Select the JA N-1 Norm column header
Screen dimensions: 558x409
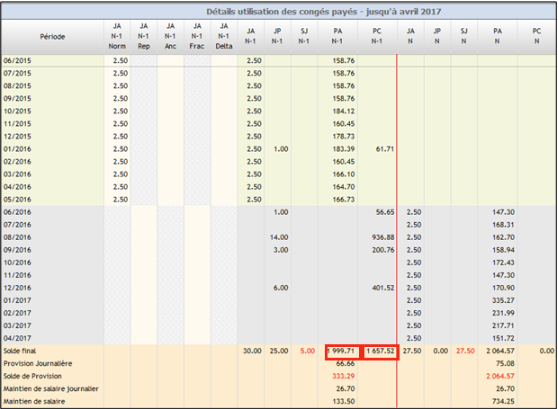click(117, 36)
